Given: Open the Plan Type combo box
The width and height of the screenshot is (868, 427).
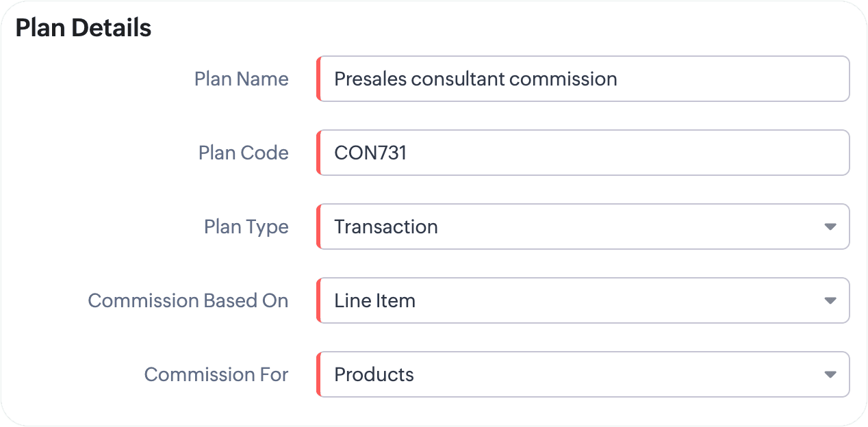Looking at the screenshot, I should pos(583,227).
